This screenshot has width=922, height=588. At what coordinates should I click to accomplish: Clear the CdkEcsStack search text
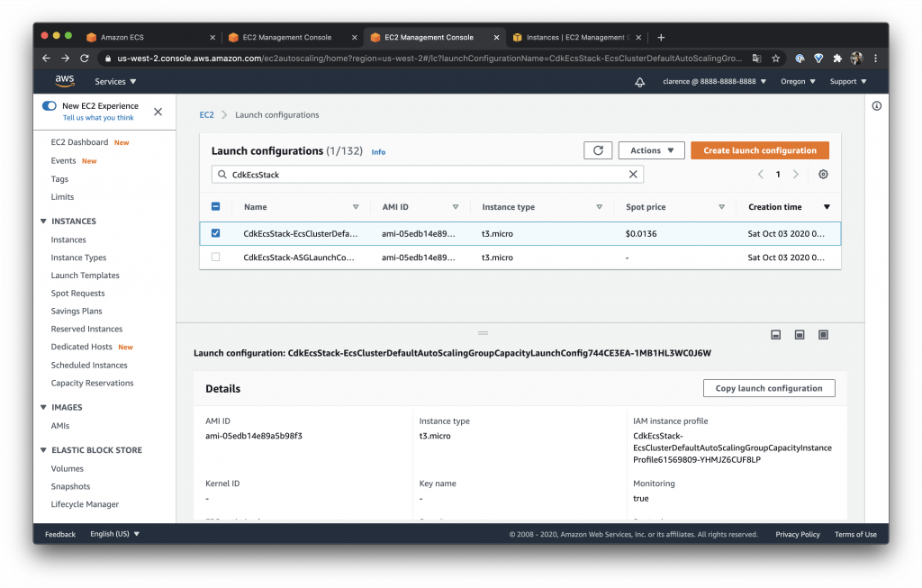(x=633, y=174)
